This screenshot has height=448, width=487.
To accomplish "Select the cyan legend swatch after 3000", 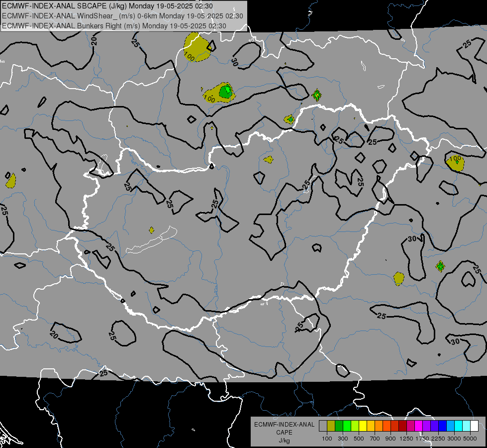I will 459,426.
